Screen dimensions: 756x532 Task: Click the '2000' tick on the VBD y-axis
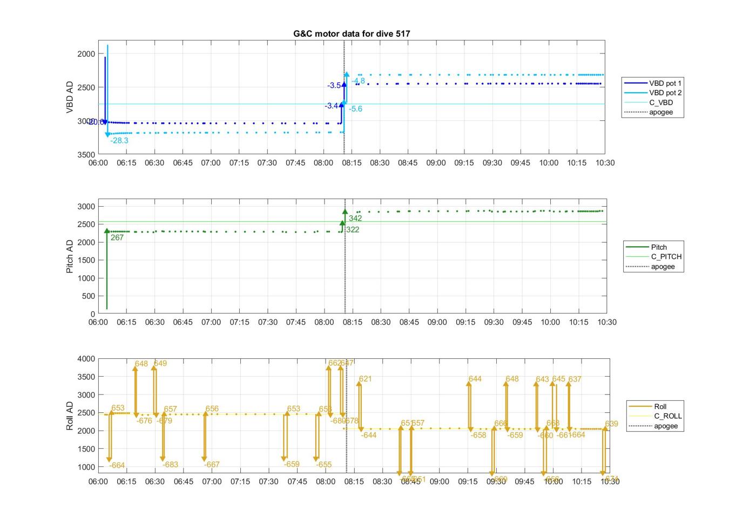pos(86,54)
